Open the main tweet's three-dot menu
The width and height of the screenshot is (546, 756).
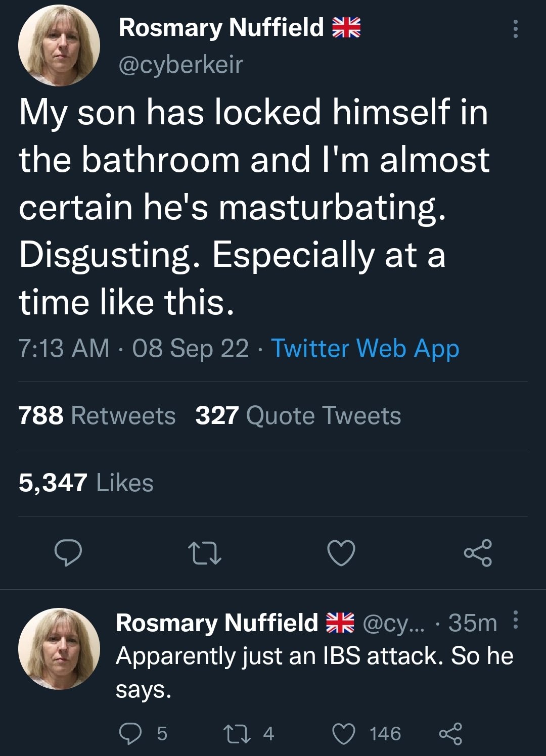click(515, 29)
